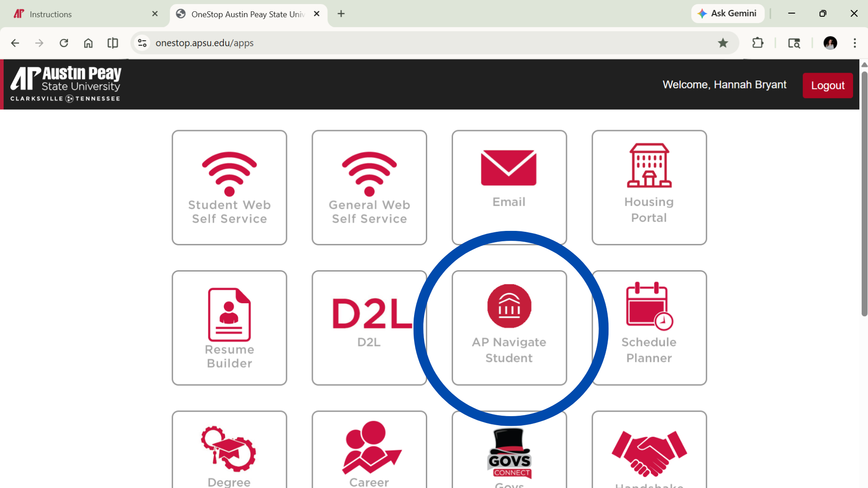
Task: Click the Ask Gemini button
Action: (727, 14)
